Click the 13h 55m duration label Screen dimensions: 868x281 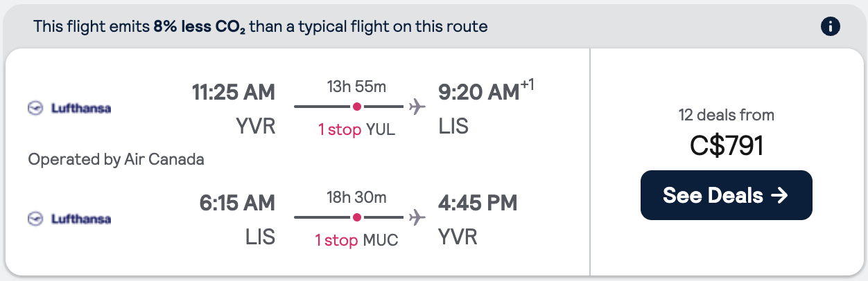click(356, 87)
